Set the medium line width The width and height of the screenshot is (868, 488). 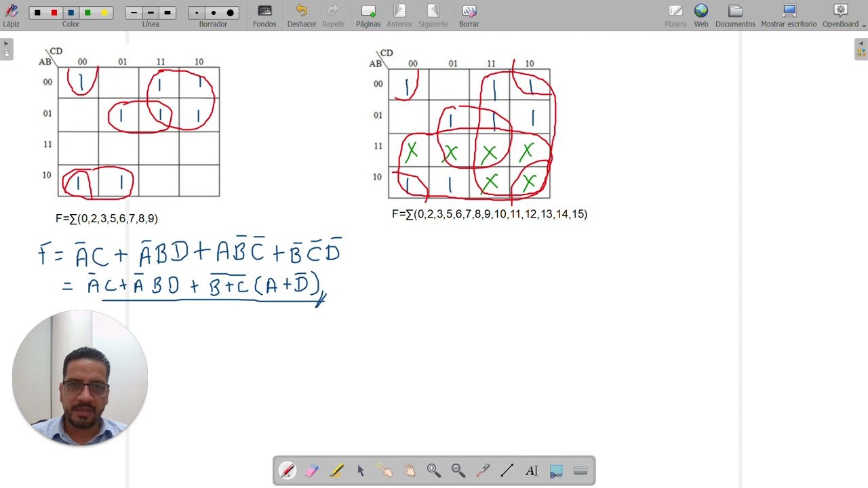pyautogui.click(x=151, y=13)
